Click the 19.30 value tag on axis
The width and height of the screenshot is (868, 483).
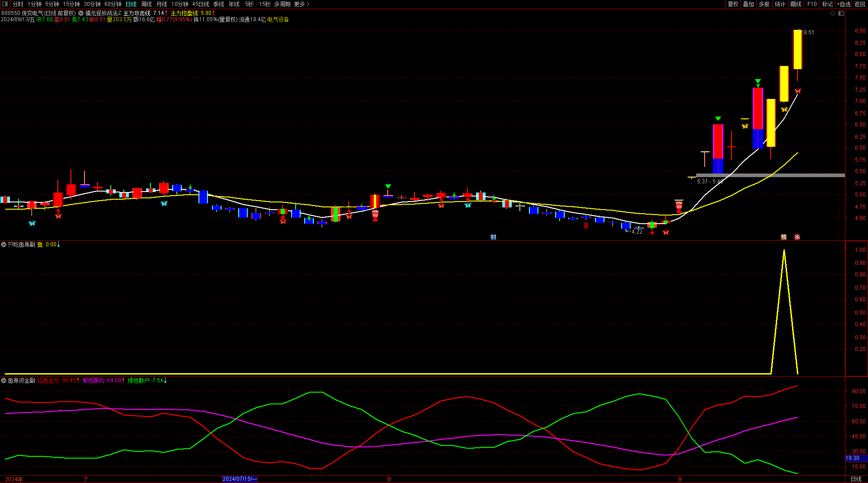(856, 458)
